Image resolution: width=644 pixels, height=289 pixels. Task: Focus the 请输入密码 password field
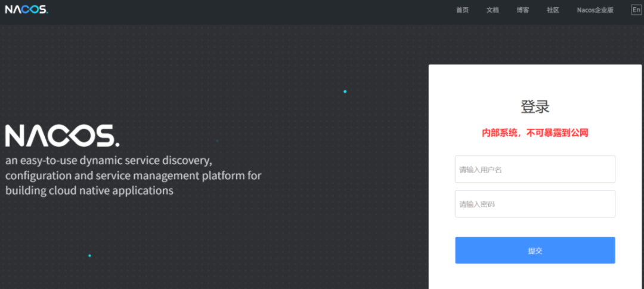(x=535, y=204)
